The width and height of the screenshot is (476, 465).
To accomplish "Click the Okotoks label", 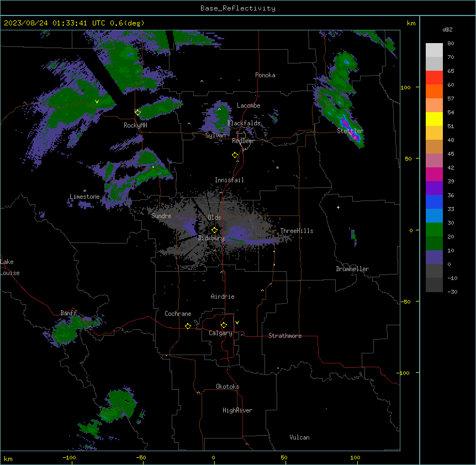I will tap(228, 387).
